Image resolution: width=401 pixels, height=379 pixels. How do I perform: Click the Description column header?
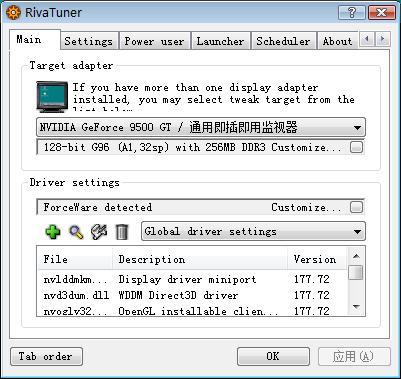point(200,259)
